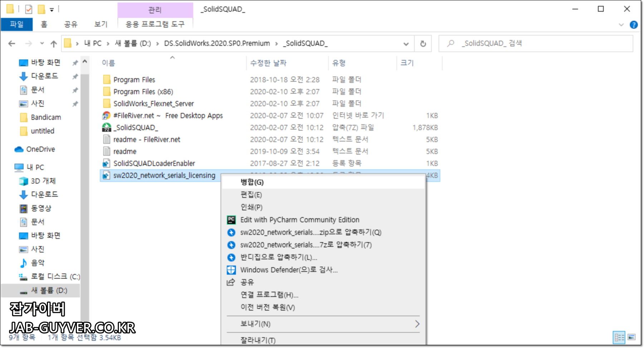Switch to the 공유 ribbon tab

tap(70, 24)
